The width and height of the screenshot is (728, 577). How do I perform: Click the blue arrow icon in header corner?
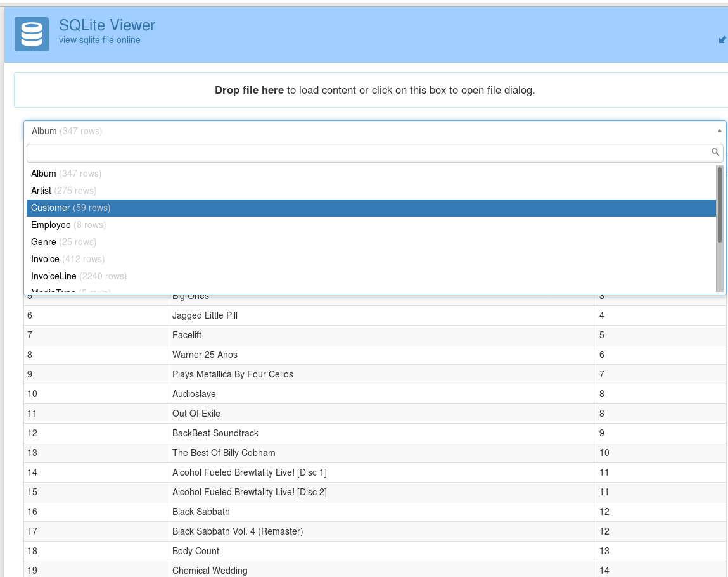[x=722, y=40]
